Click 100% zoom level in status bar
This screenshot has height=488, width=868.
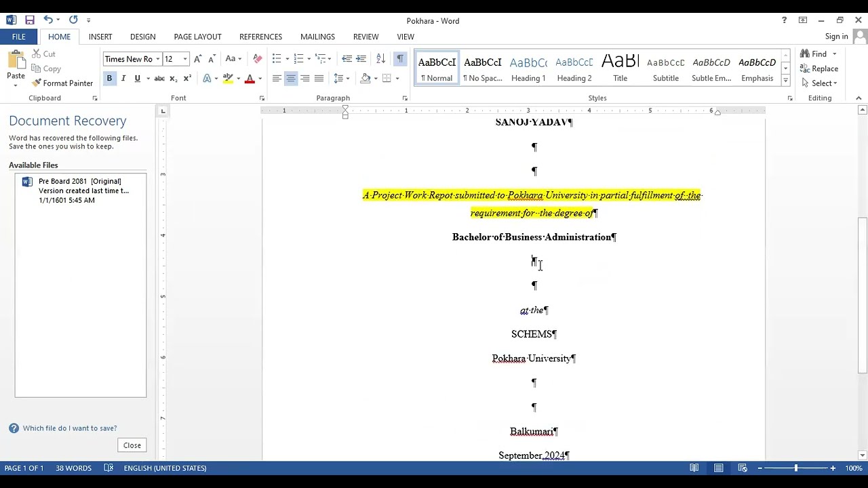point(854,468)
